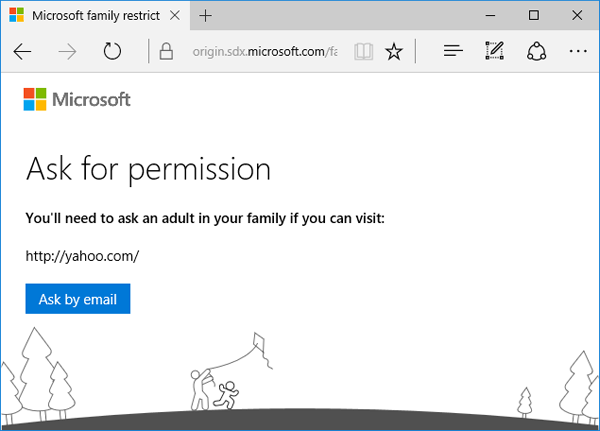Close the Microsoft family restrict tab

coord(175,16)
